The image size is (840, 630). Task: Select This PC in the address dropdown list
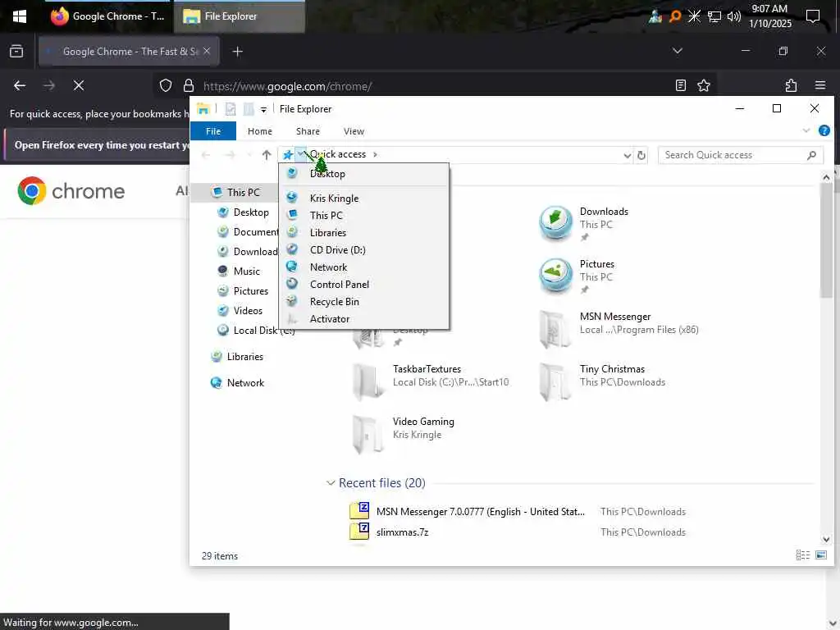pyautogui.click(x=363, y=216)
